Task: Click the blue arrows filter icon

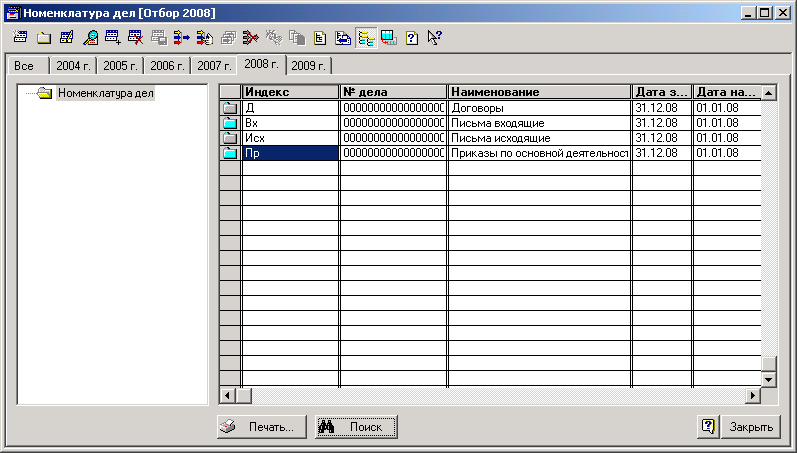Action: pos(181,38)
